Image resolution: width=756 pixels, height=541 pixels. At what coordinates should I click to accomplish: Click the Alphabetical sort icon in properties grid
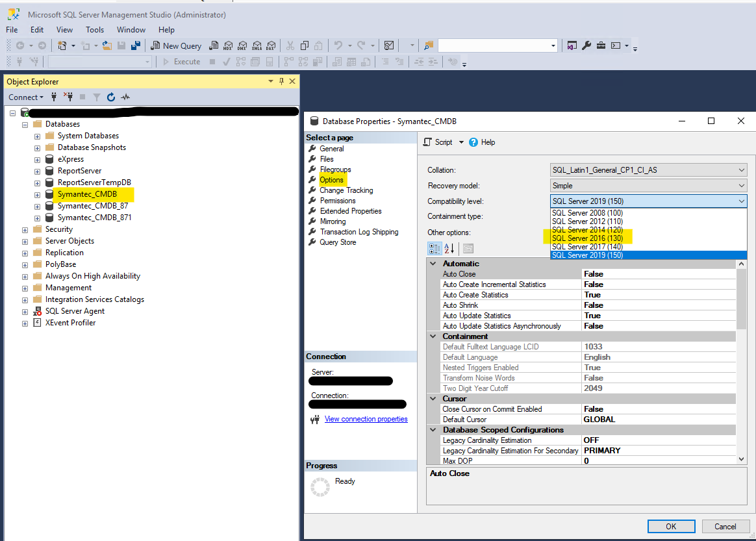(449, 248)
